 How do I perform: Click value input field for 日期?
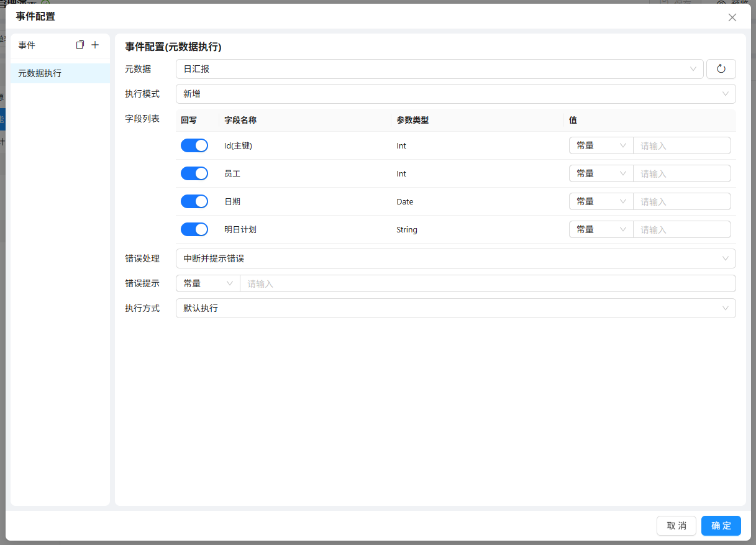682,201
